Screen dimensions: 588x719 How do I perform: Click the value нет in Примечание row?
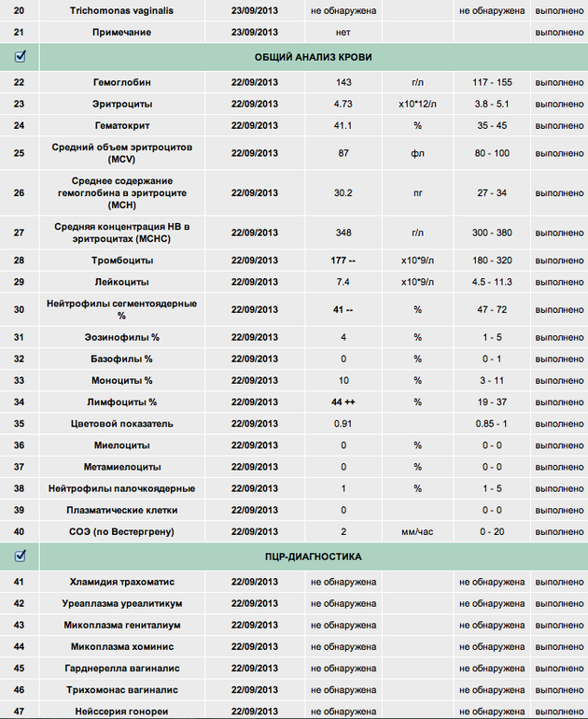[343, 32]
